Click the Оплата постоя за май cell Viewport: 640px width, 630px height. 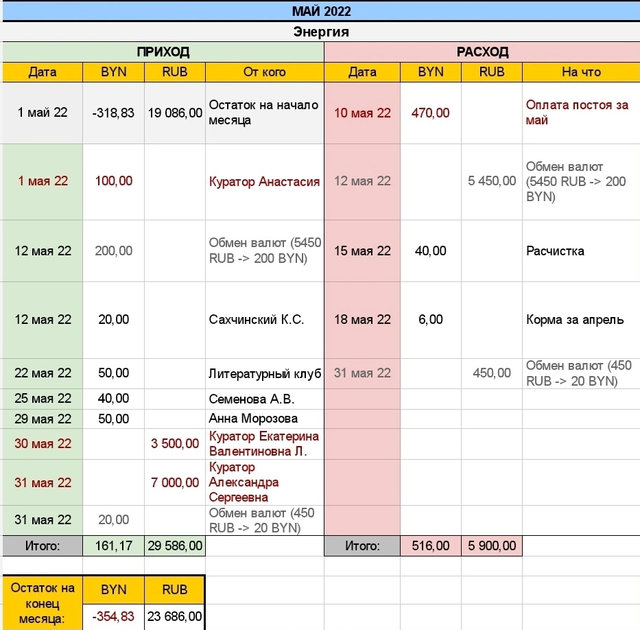[x=581, y=112]
